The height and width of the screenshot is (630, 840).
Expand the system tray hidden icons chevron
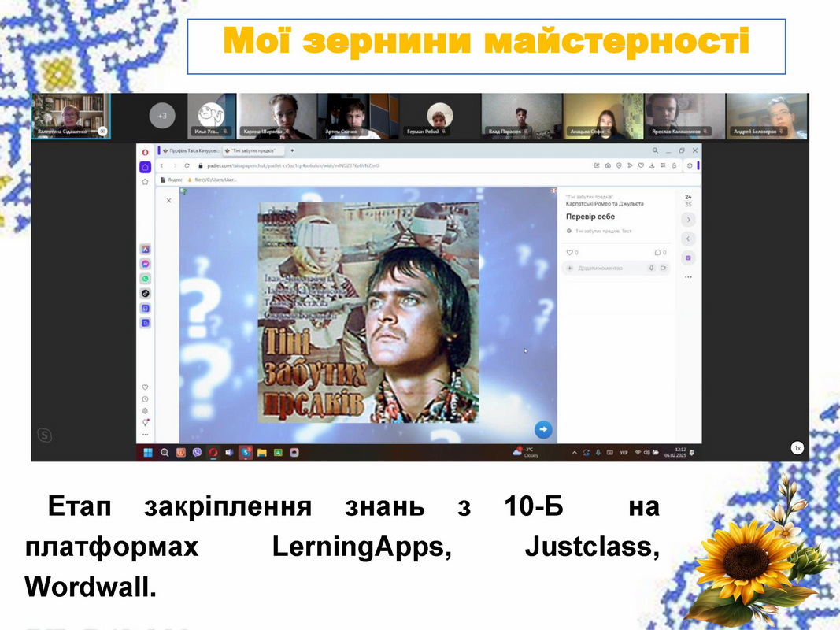pos(574,453)
